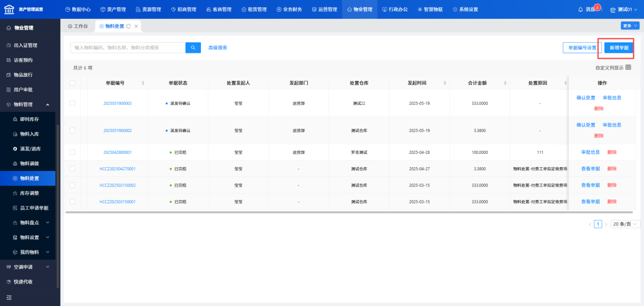Select page number 1 in pagination
The image size is (644, 306).
point(598,224)
